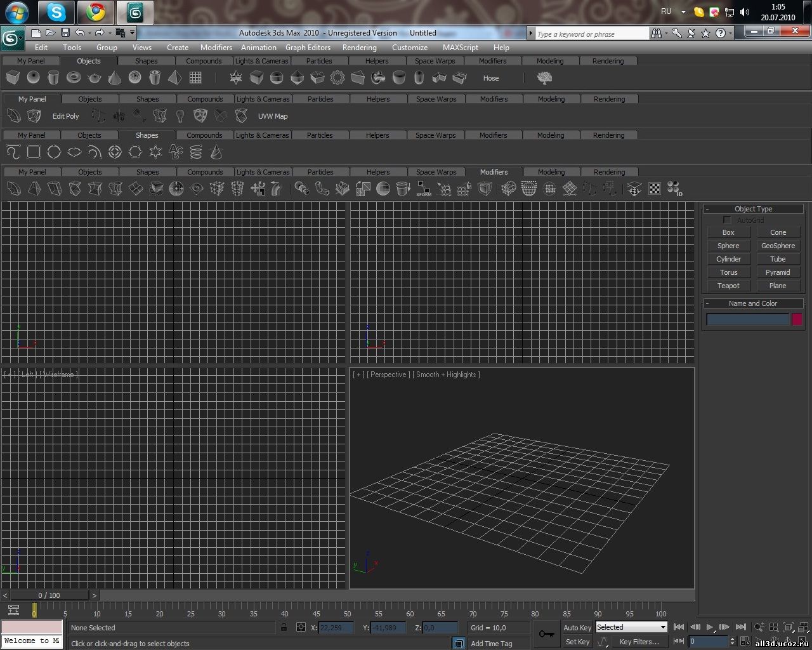Collapse the Object Type rollout
Screen dimensions: 812x650
point(754,209)
